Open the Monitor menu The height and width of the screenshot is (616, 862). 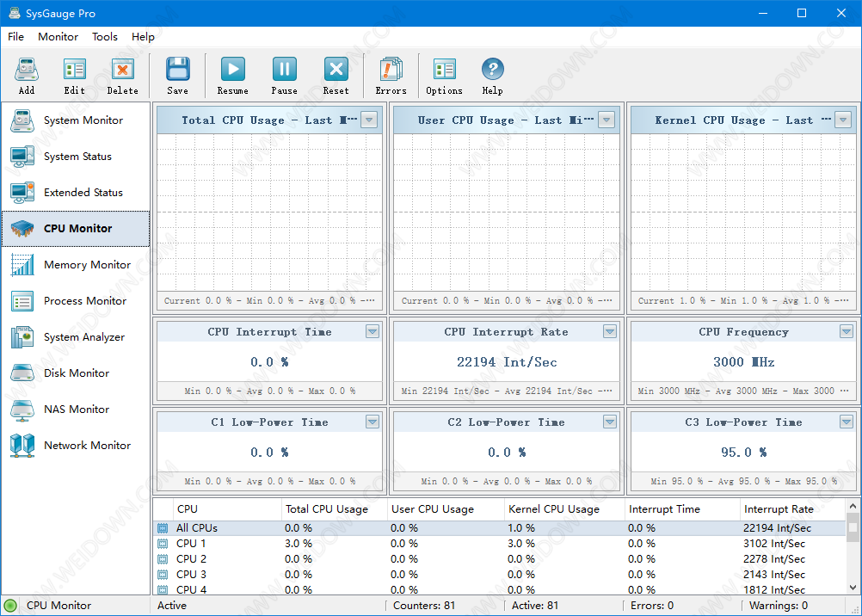58,37
